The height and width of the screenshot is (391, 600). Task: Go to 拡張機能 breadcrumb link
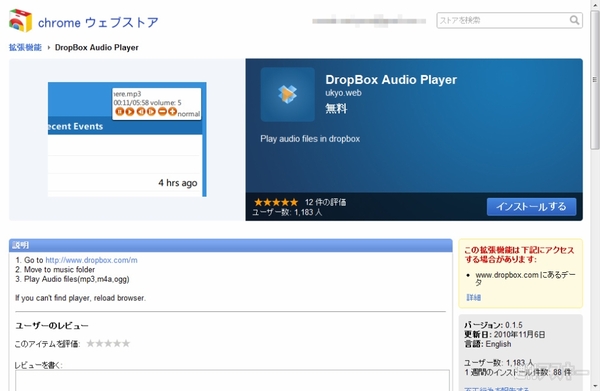pyautogui.click(x=25, y=47)
